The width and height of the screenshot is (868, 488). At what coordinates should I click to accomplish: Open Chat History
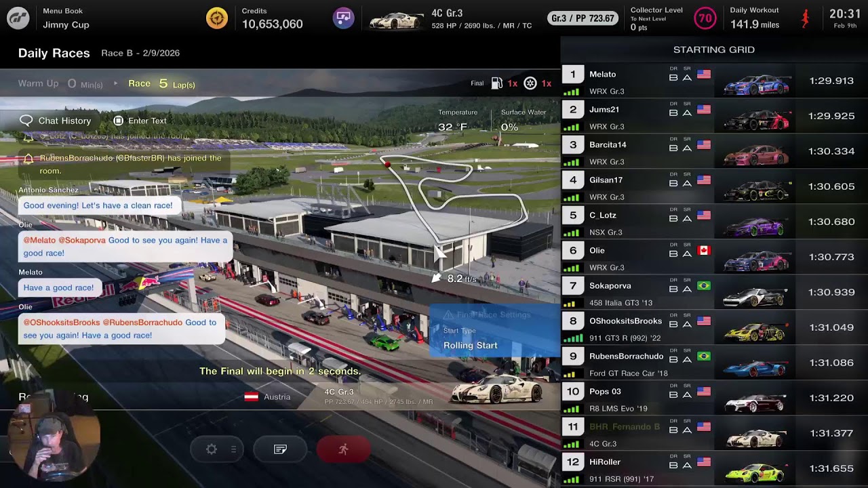pos(56,121)
